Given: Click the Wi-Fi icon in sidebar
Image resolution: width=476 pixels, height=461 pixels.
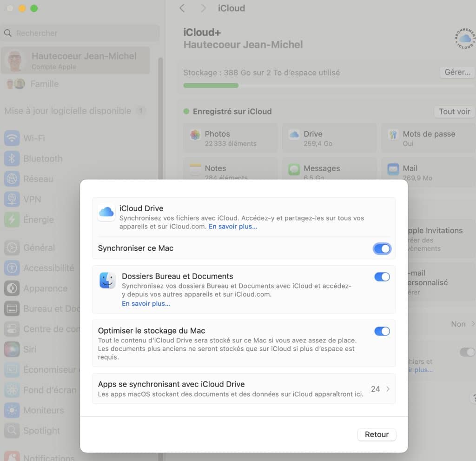Looking at the screenshot, I should click(12, 138).
